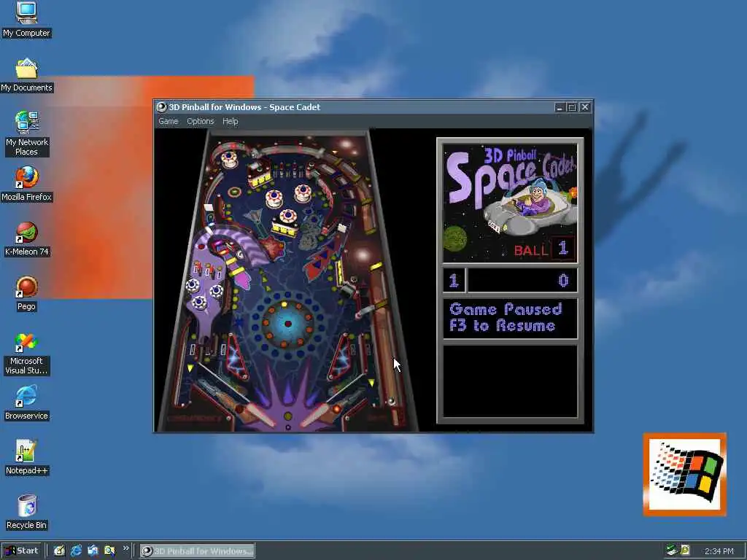Click the Space Cadet logo image
This screenshot has width=747, height=560.
coord(510,203)
